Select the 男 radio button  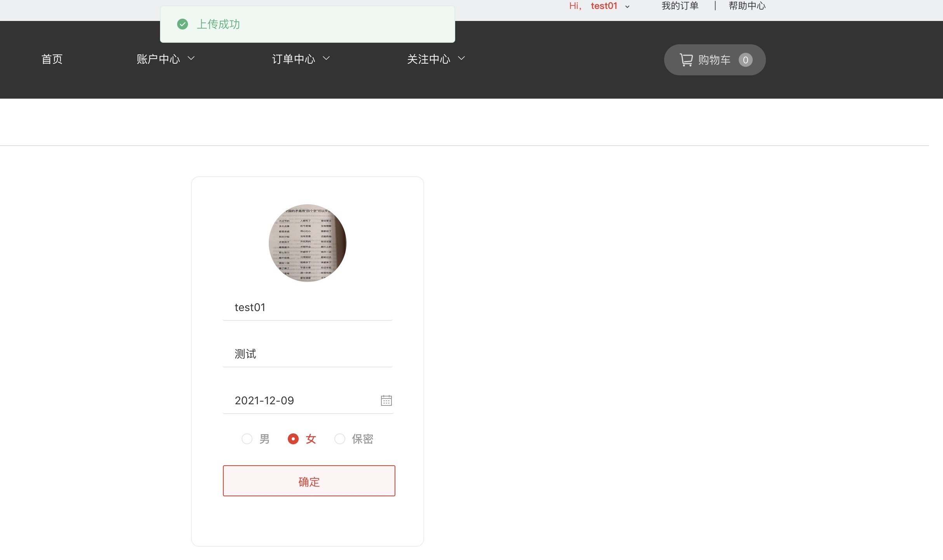(247, 439)
